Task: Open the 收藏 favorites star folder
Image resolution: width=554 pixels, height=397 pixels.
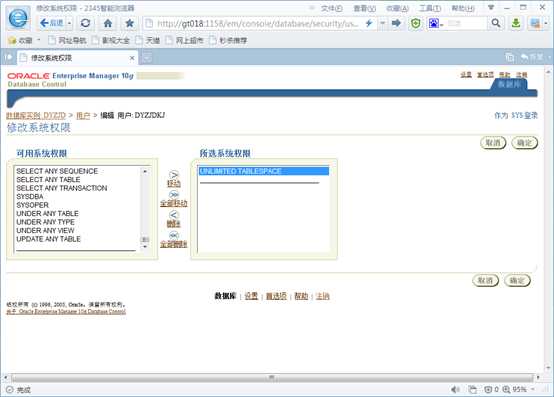Action: point(20,41)
